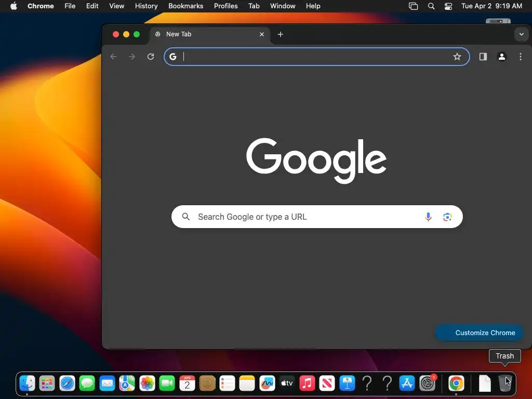Select the New Tab tab
The width and height of the screenshot is (532, 399).
click(x=209, y=34)
